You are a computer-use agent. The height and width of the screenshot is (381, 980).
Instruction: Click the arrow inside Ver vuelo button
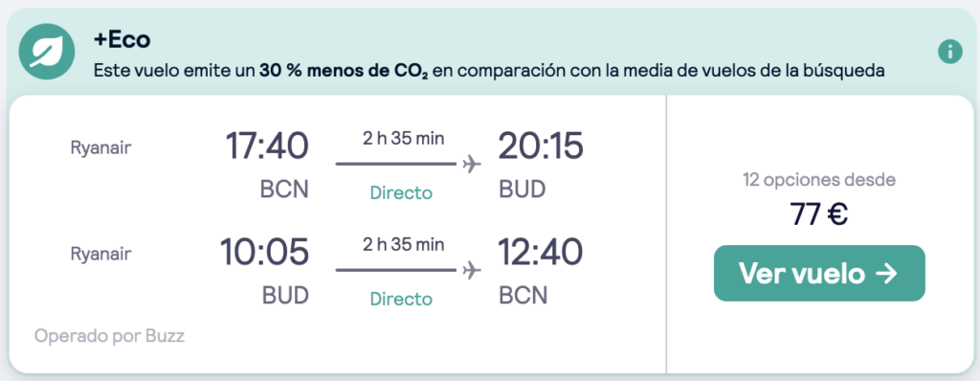pyautogui.click(x=887, y=274)
